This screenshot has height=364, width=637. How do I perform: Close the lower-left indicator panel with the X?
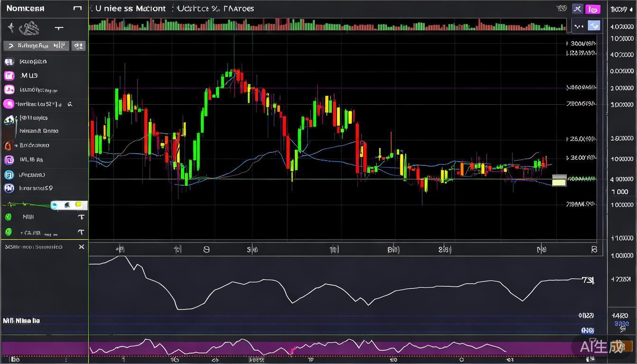click(x=82, y=247)
